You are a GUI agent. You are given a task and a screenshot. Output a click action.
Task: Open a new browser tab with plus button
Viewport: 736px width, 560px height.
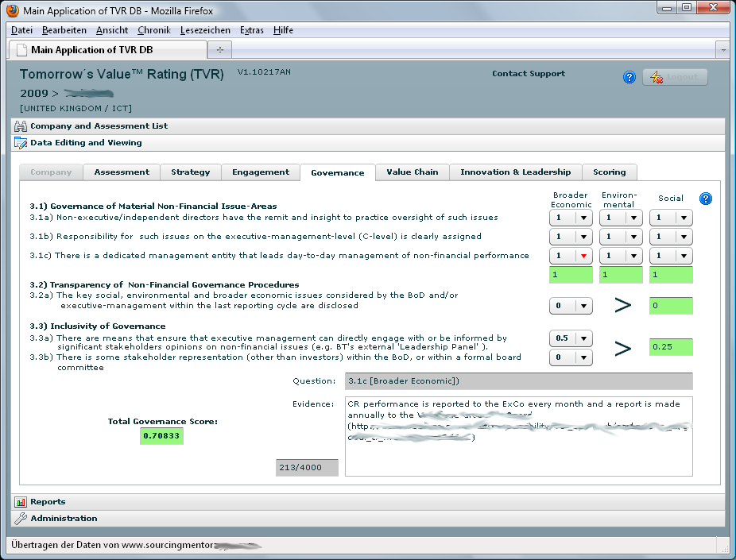coord(219,49)
